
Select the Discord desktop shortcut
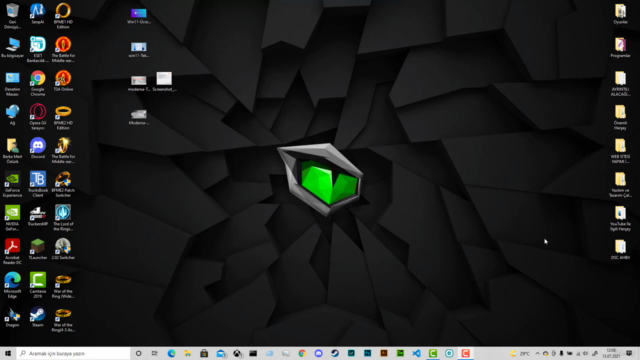coord(38,148)
